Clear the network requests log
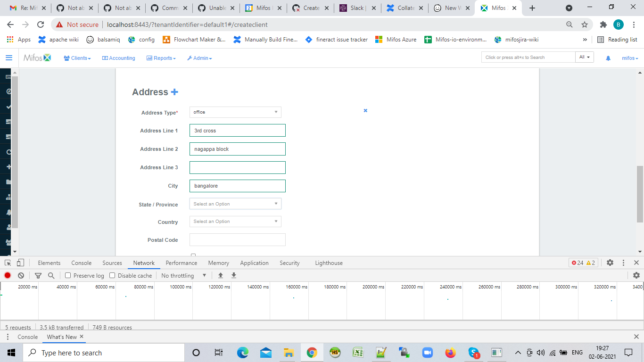Viewport: 644px width, 362px height. [x=20, y=275]
